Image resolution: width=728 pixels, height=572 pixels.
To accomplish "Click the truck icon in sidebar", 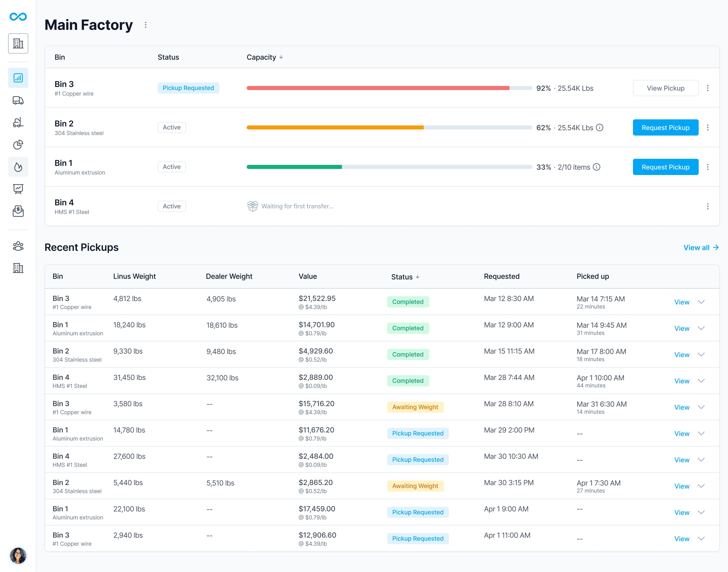I will click(x=18, y=100).
